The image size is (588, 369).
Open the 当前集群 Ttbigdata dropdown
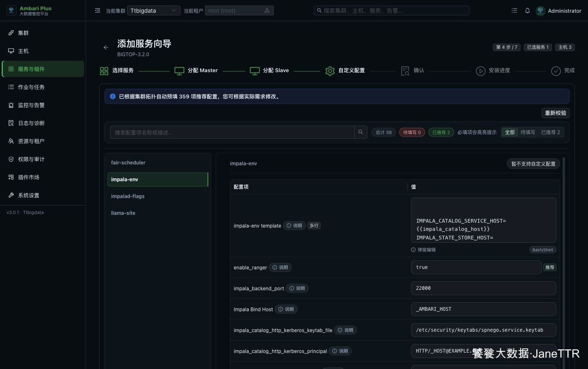coord(153,11)
